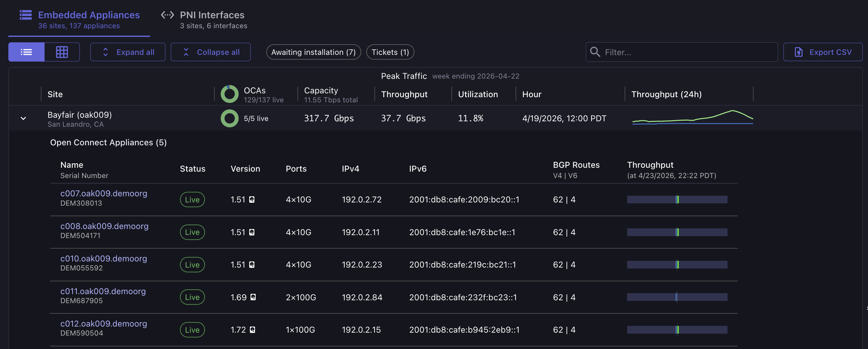Image resolution: width=868 pixels, height=349 pixels.
Task: Click the Live status badge for c010
Action: (192, 264)
